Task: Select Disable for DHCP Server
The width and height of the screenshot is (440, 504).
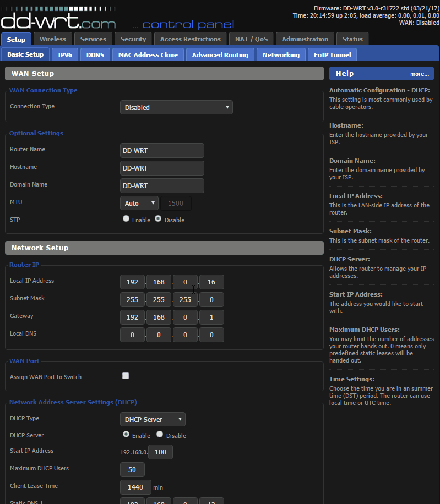Action: click(x=160, y=435)
